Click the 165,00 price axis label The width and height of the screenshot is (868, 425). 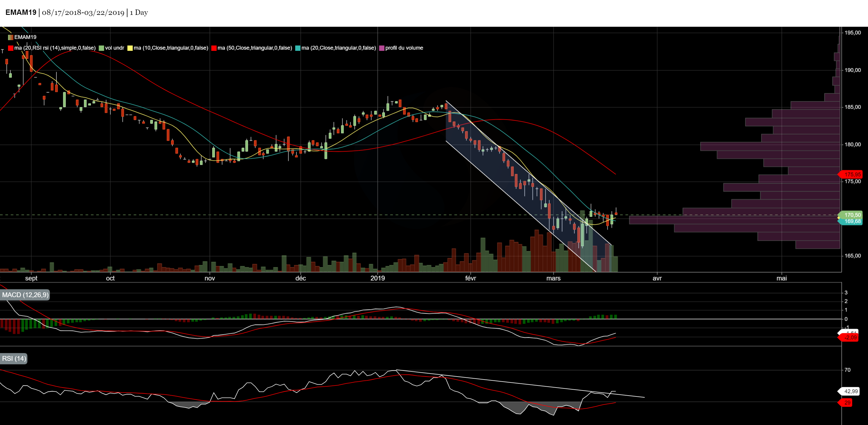853,256
